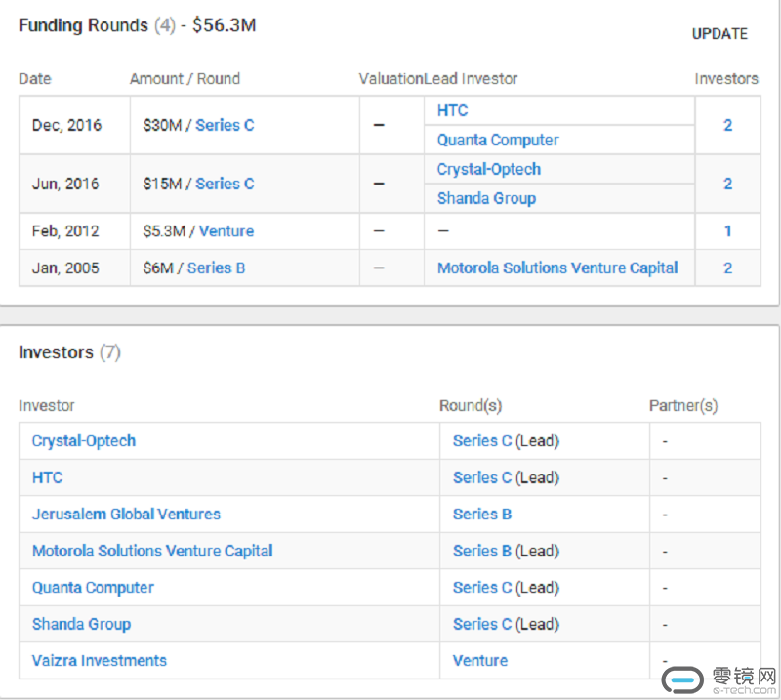Screen dimensions: 781x700
Task: Click the "Round(s)" column header
Action: [x=471, y=406]
